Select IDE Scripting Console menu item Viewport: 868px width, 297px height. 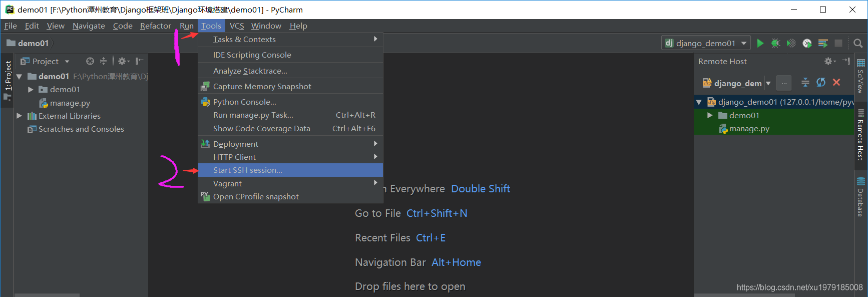(291, 55)
